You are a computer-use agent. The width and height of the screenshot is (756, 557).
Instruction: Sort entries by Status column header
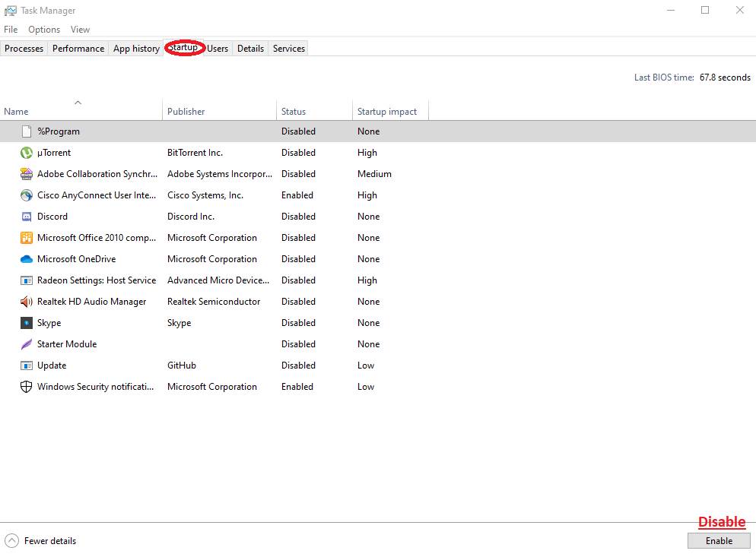point(294,112)
